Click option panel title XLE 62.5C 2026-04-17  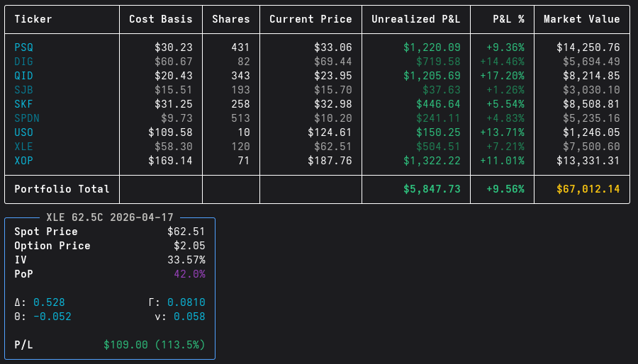(x=110, y=217)
